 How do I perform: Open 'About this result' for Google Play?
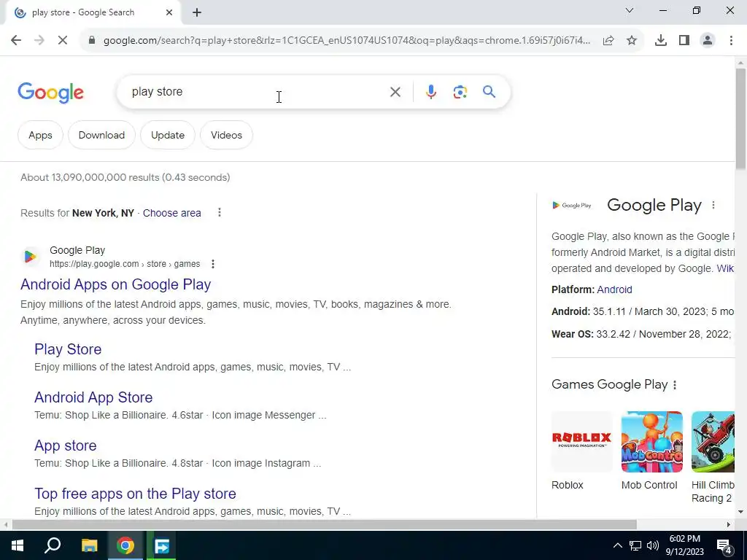[212, 264]
